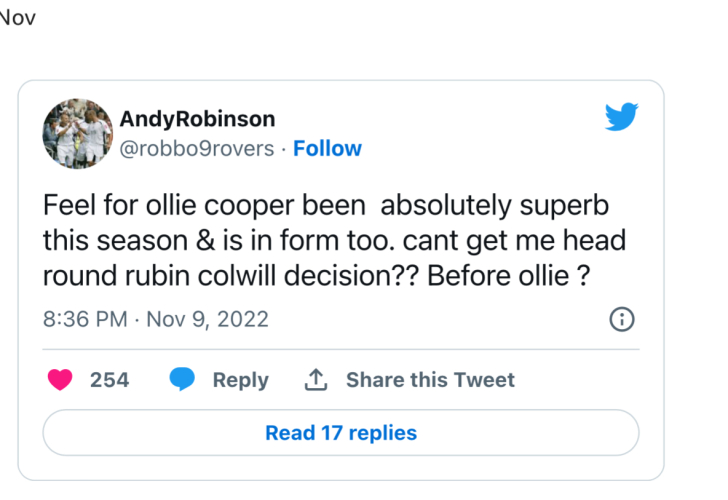728x500 pixels.
Task: Open the @robbo9rovers handle link
Action: point(194,149)
